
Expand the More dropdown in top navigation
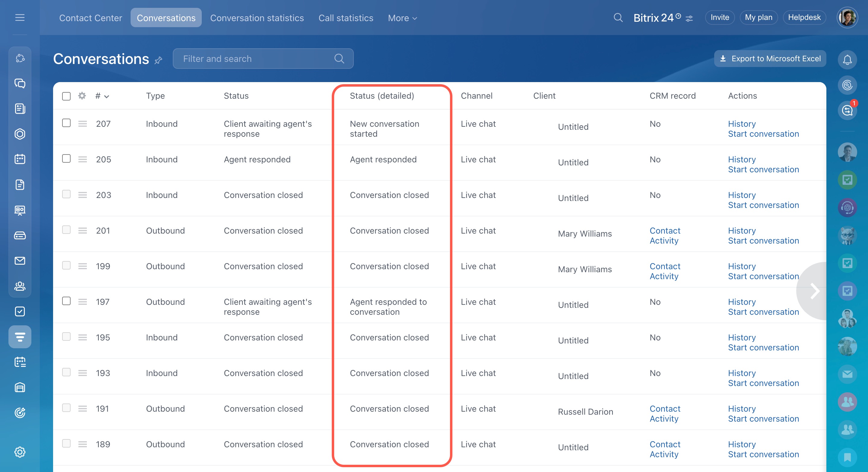(x=402, y=18)
